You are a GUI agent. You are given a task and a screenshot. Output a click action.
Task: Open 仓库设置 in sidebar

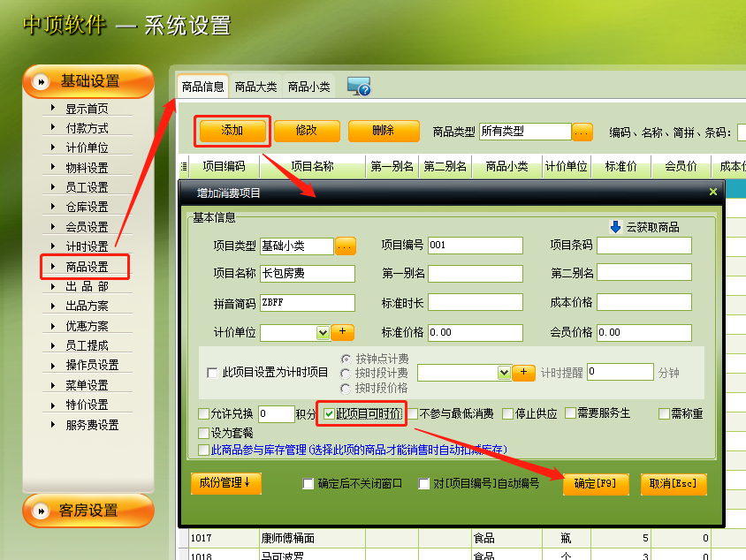pos(87,207)
